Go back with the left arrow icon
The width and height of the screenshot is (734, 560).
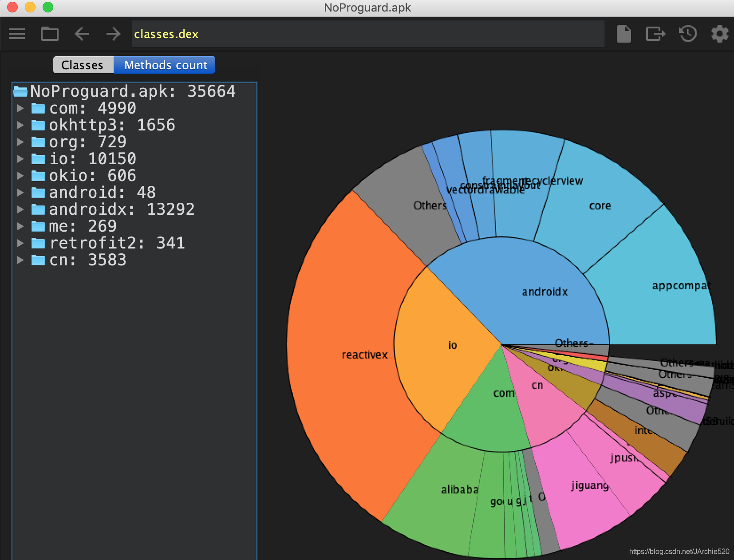click(x=82, y=34)
